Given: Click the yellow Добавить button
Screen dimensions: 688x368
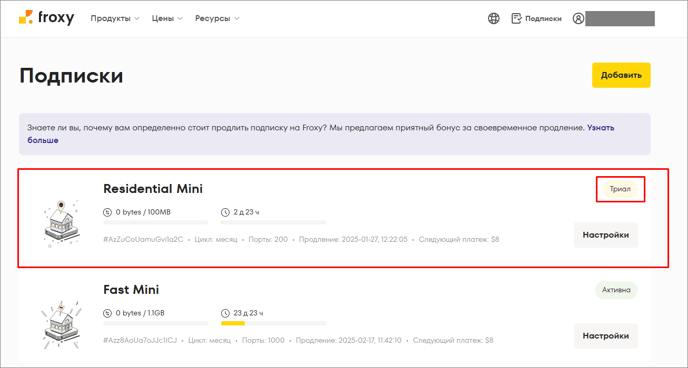Looking at the screenshot, I should pyautogui.click(x=621, y=75).
